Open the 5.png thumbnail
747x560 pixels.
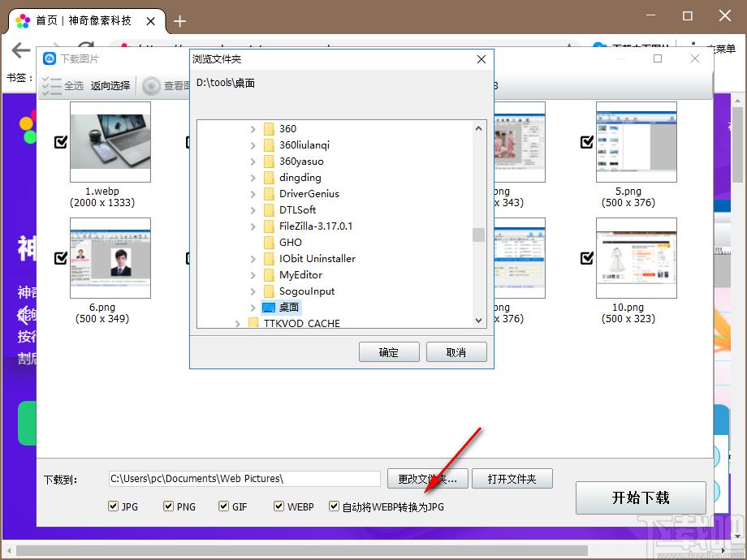click(x=637, y=142)
